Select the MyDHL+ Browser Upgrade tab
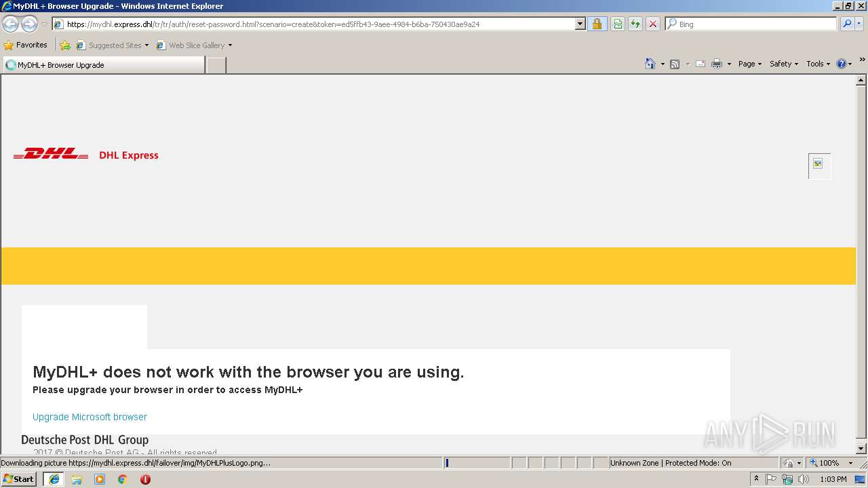The height and width of the screenshot is (488, 868). pyautogui.click(x=103, y=65)
